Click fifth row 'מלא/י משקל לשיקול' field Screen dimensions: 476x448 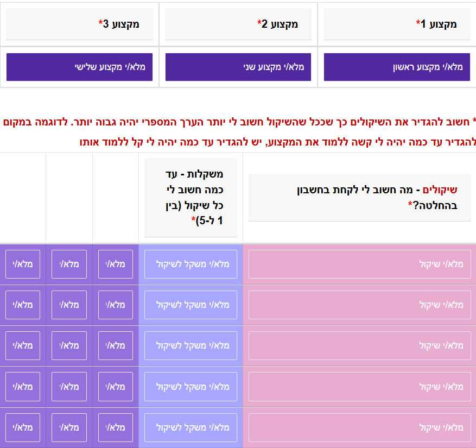[191, 427]
